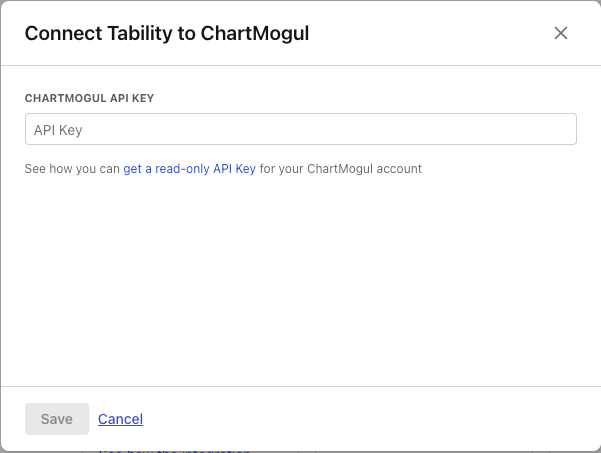Click 'for your ChartMogul account' text
This screenshot has width=601, height=453.
coord(341,169)
